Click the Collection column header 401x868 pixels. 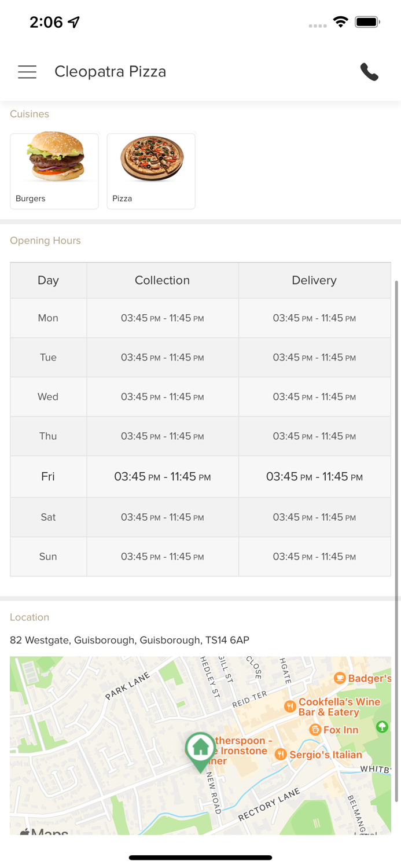tap(162, 280)
